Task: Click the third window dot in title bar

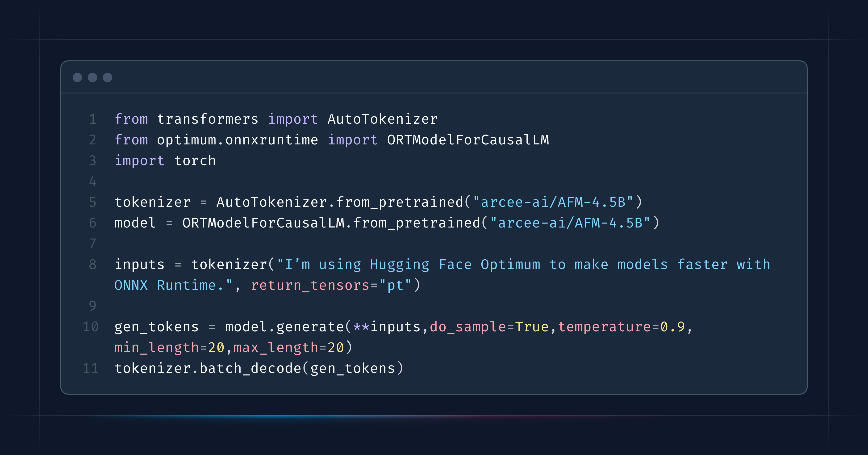Action: click(x=108, y=77)
